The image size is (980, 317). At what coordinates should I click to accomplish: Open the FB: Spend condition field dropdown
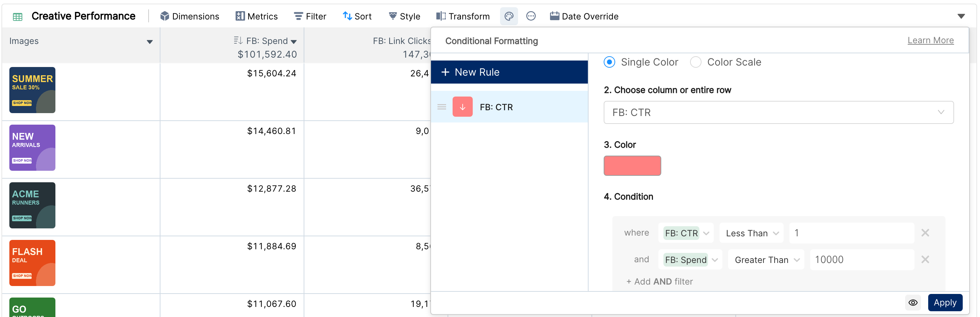tap(690, 259)
